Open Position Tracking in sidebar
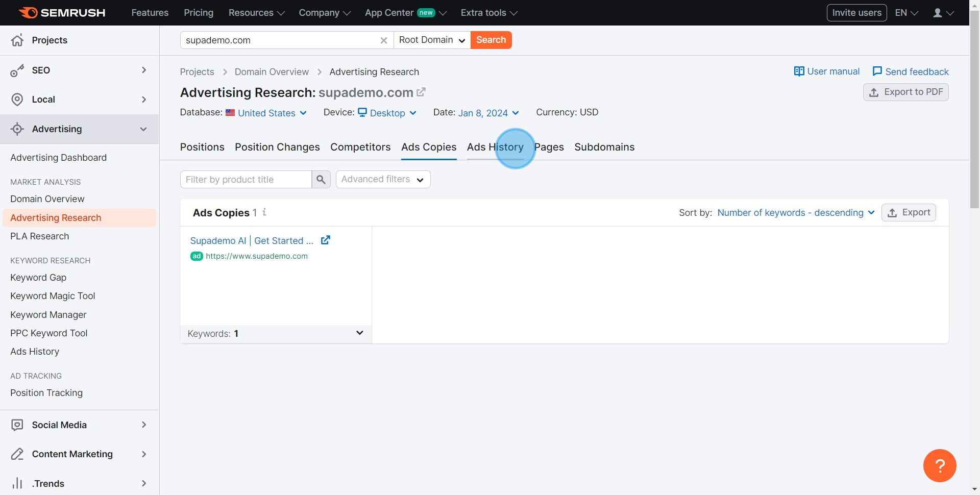 [x=46, y=393]
